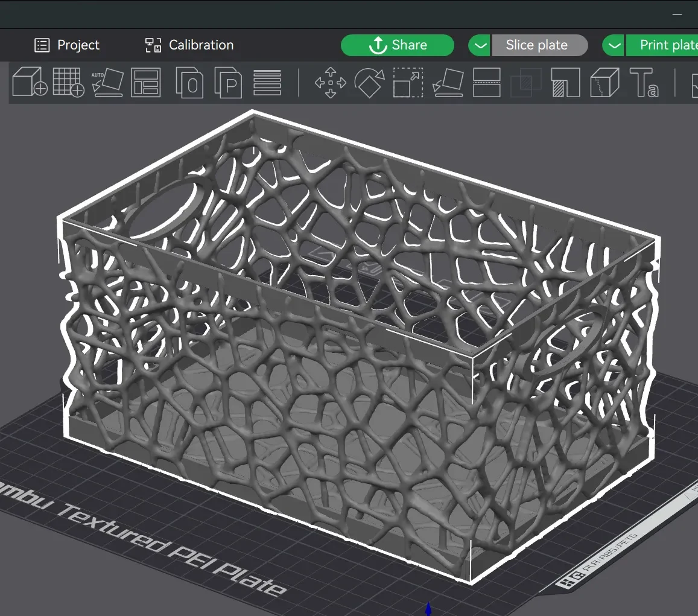Open the layer height lines icon
This screenshot has height=616, width=698.
[x=267, y=82]
